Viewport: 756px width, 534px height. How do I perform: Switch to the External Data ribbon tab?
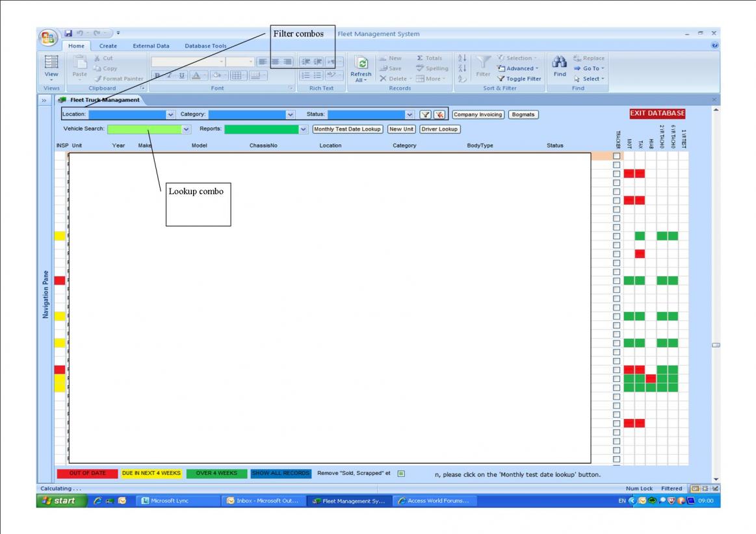point(151,45)
